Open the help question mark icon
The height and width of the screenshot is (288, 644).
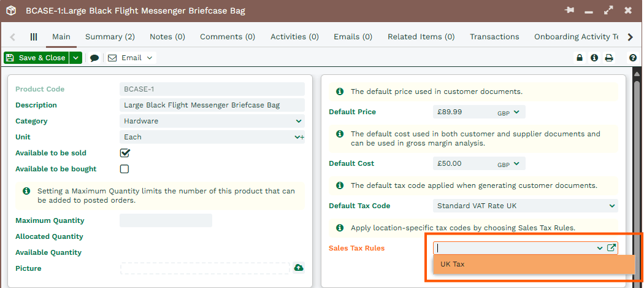[633, 58]
